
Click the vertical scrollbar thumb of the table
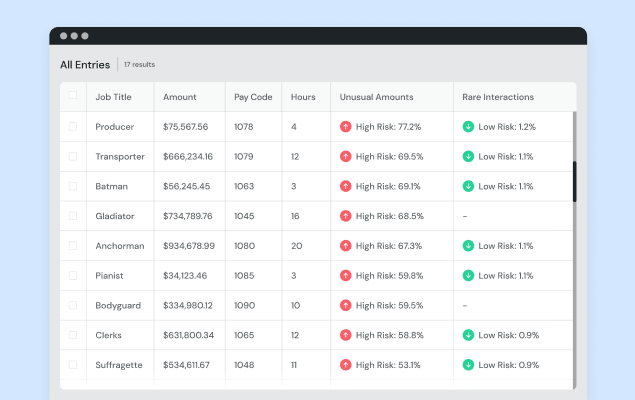pyautogui.click(x=574, y=181)
